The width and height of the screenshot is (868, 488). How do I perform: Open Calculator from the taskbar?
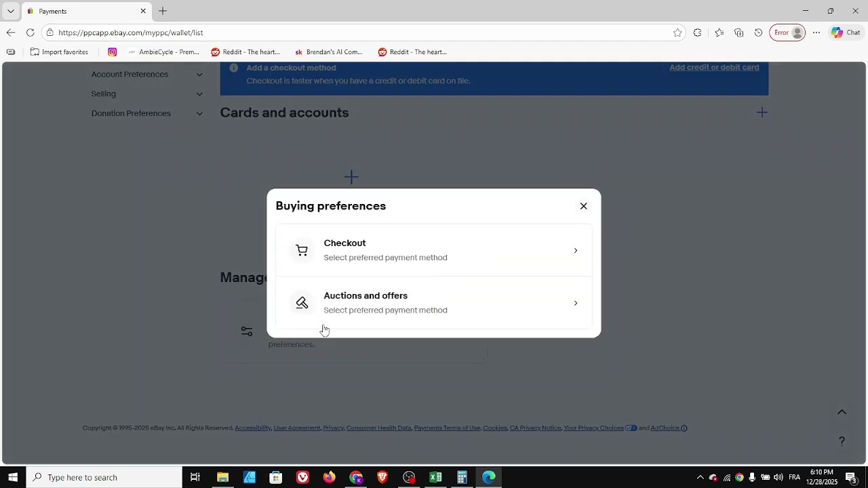(462, 477)
